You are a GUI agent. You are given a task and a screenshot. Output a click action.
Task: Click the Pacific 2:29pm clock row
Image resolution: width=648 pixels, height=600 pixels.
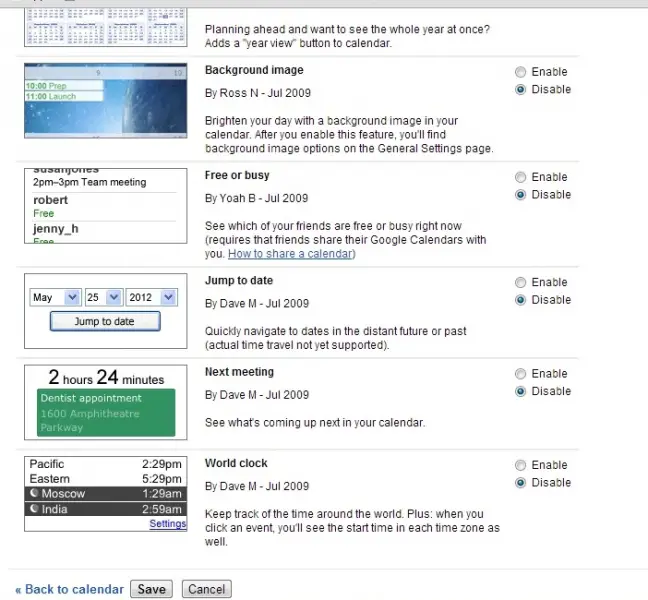105,464
